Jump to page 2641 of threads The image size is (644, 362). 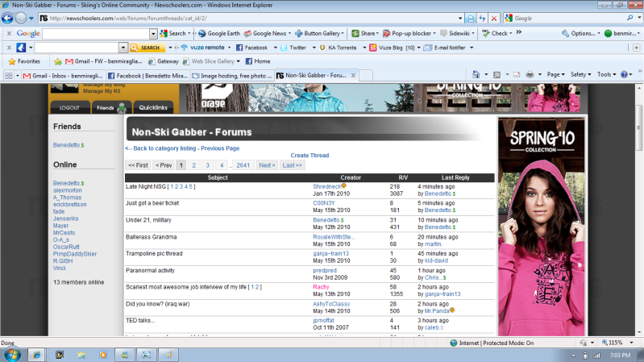[243, 165]
